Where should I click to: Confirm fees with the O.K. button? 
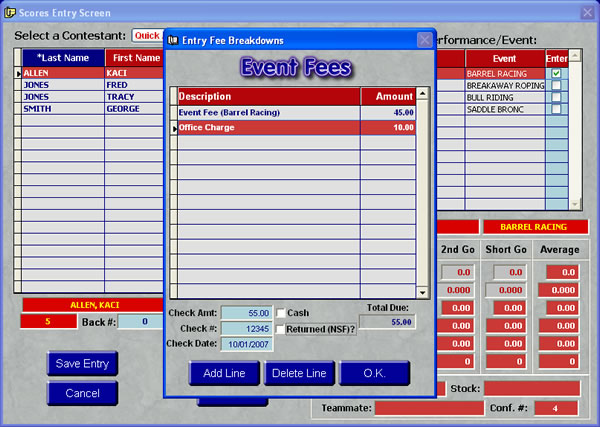click(x=375, y=373)
